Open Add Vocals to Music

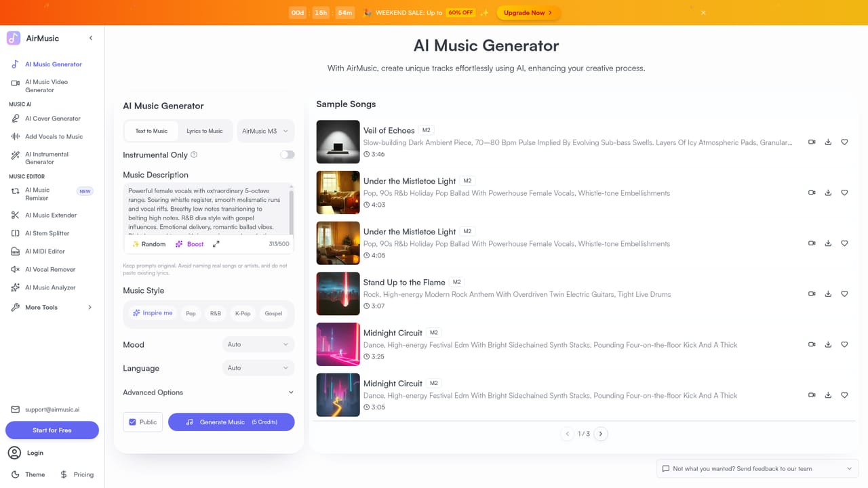coord(52,136)
